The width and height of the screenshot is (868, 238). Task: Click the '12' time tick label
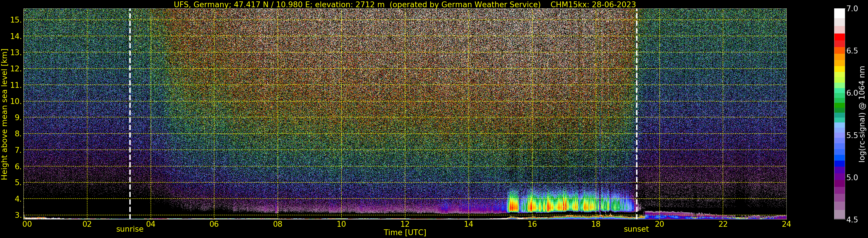405,224
